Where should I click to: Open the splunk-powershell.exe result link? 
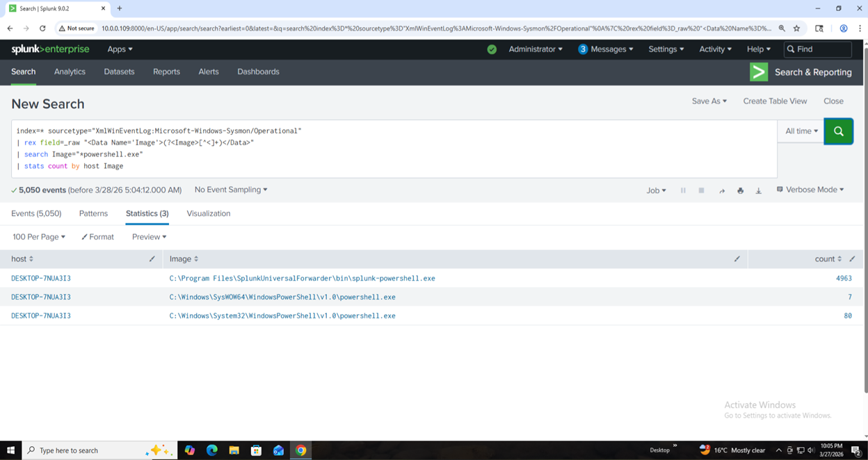tap(301, 278)
